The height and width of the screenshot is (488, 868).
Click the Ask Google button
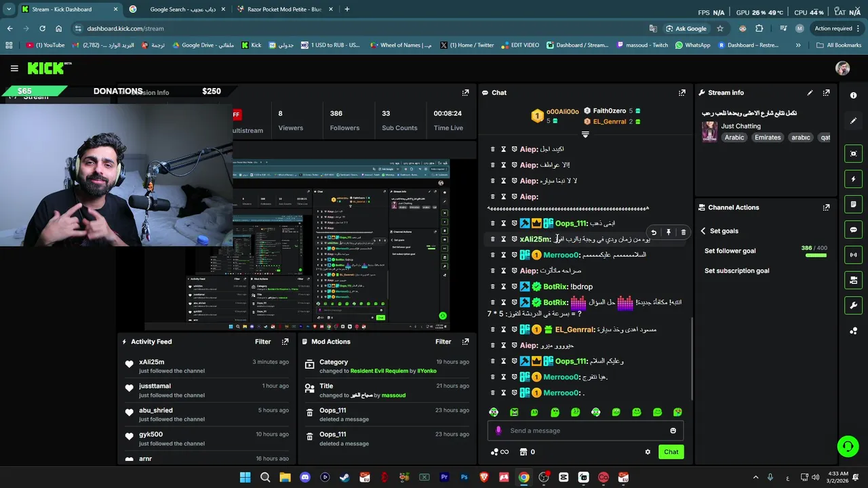click(686, 28)
